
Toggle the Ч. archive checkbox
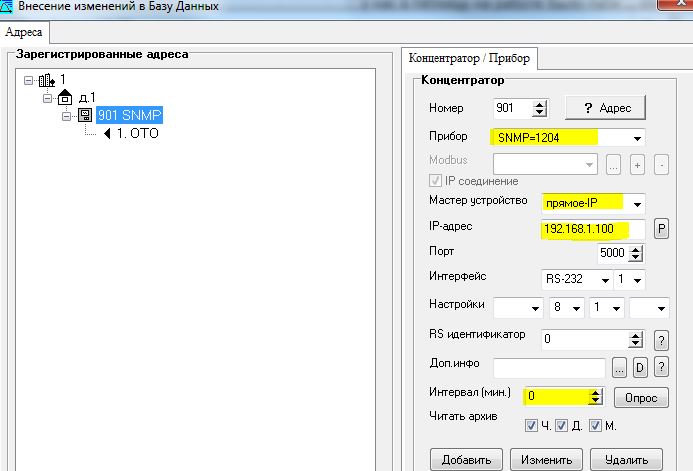point(531,427)
